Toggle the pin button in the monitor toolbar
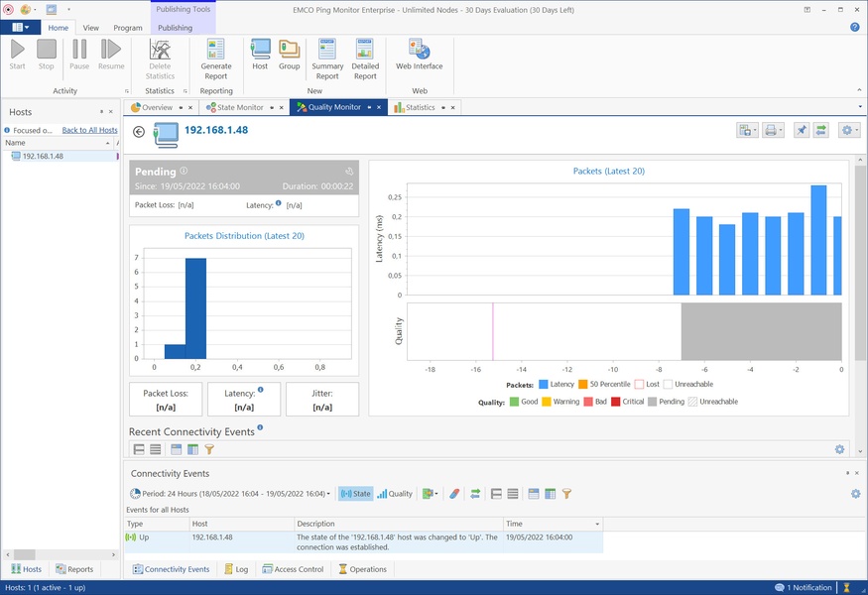868x595 pixels. pos(802,130)
